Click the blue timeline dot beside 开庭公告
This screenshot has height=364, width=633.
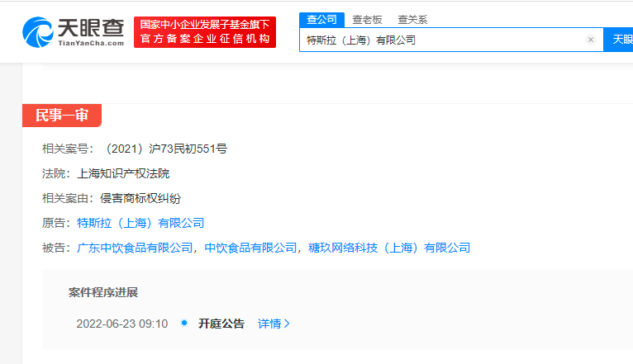coord(184,323)
